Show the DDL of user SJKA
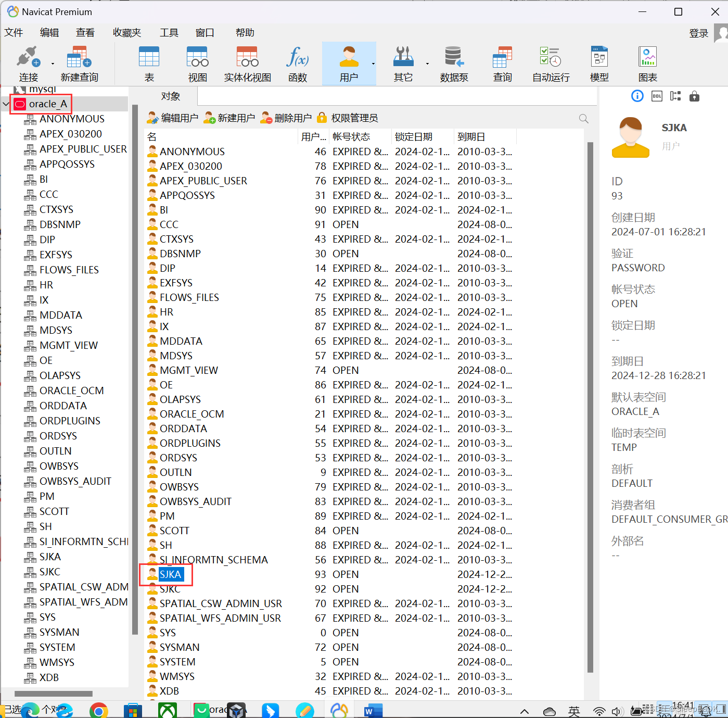The image size is (728, 718). coord(656,96)
